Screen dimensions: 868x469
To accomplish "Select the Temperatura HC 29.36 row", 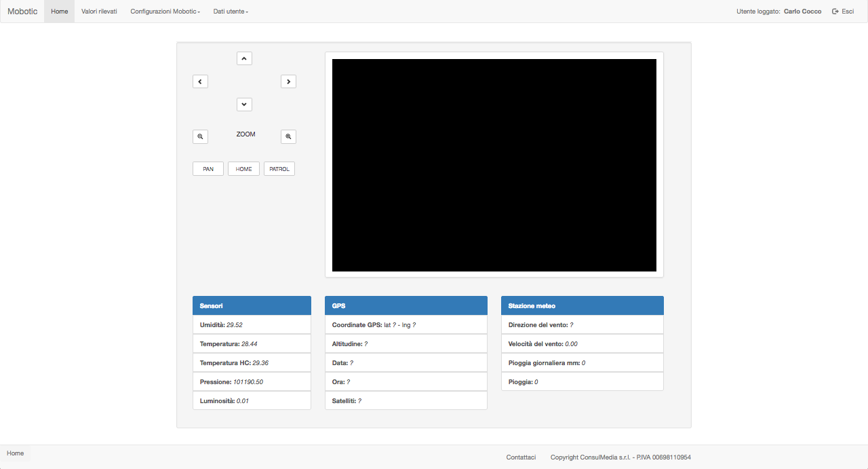I will click(252, 362).
